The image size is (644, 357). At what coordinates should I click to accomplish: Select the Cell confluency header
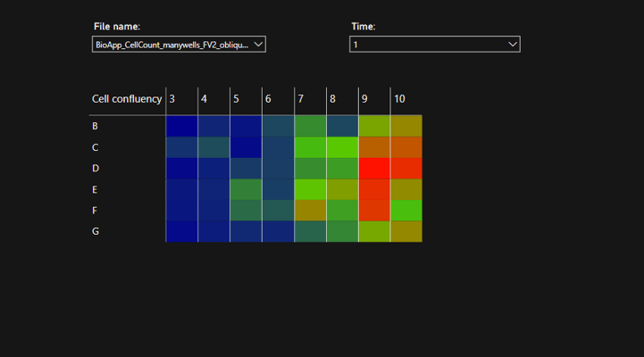tap(127, 99)
